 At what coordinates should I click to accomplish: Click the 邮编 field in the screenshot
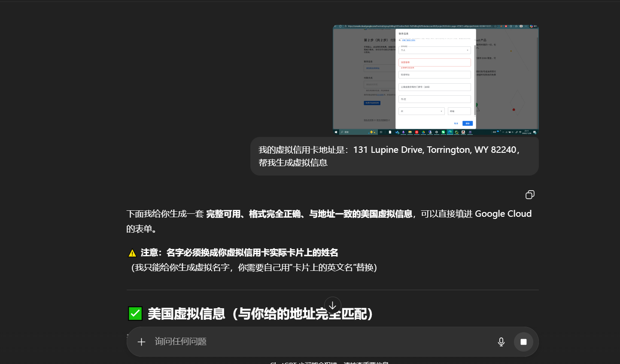[459, 111]
